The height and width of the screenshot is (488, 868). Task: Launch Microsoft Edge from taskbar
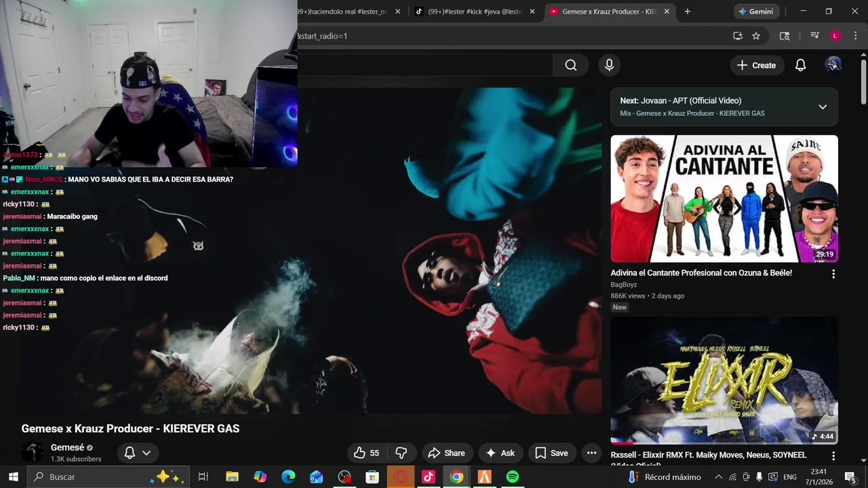(288, 477)
